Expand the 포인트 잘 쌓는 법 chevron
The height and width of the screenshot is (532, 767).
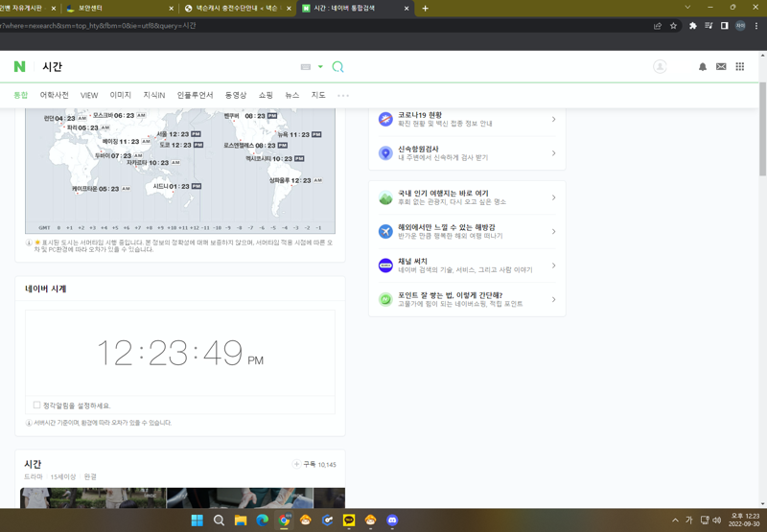point(554,299)
